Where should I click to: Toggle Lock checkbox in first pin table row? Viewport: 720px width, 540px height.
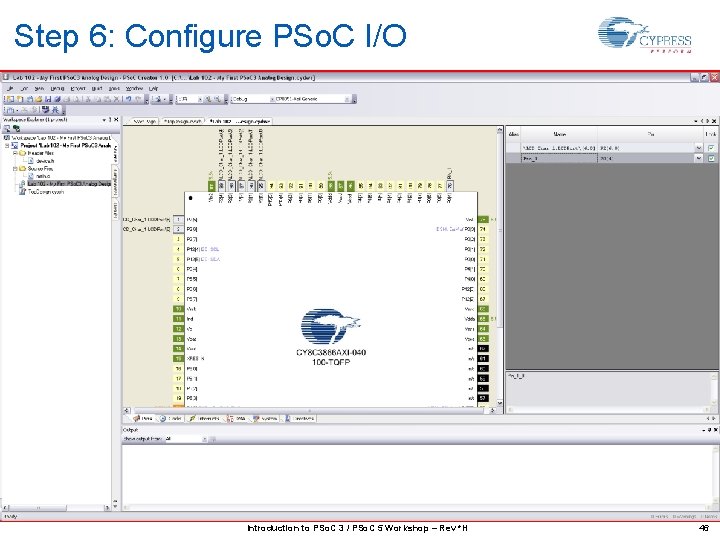[711, 148]
